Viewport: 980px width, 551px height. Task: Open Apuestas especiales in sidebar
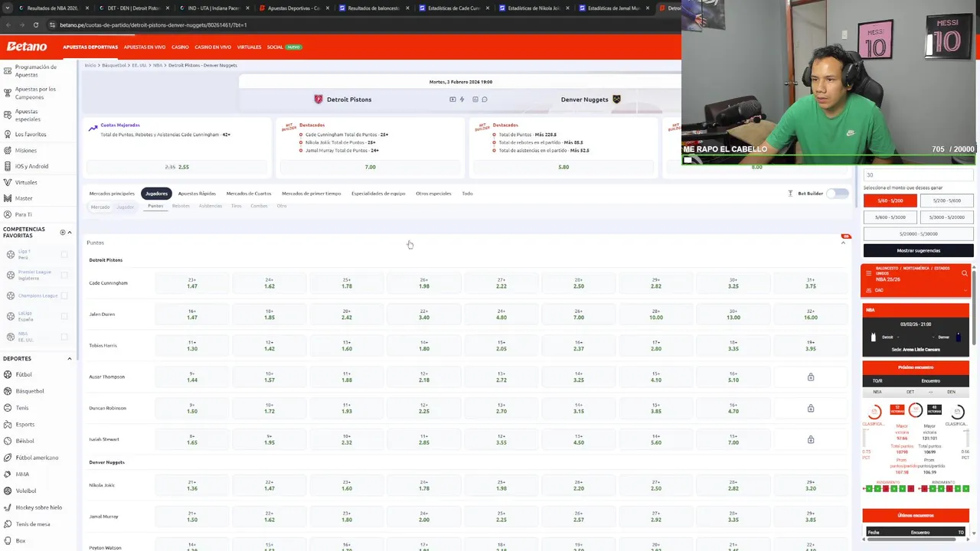27,115
